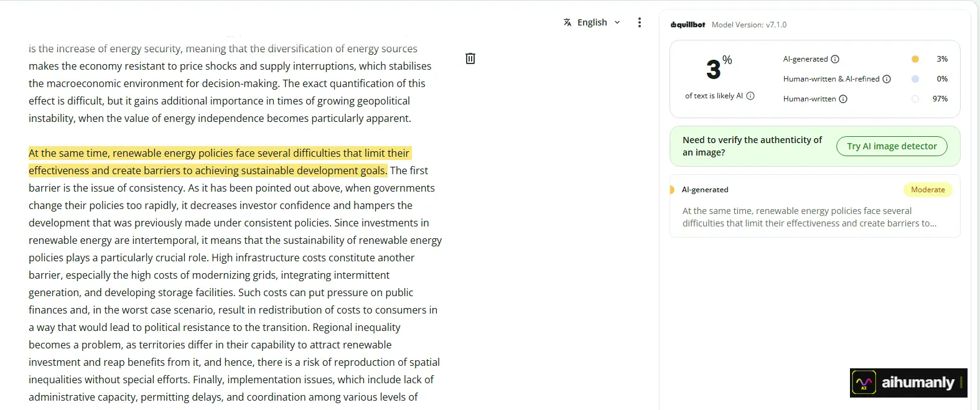Click the QuillBot logo
The width and height of the screenshot is (980, 410).
tap(688, 25)
